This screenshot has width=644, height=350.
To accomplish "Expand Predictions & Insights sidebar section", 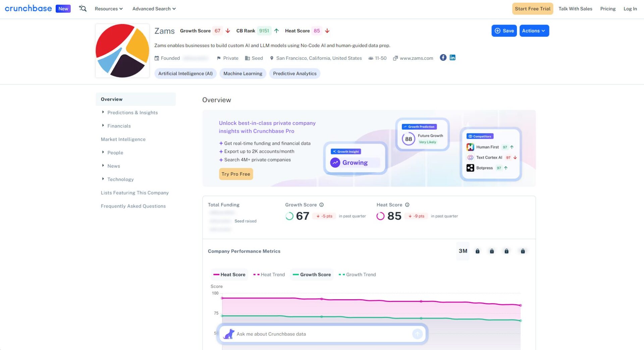I will click(132, 113).
